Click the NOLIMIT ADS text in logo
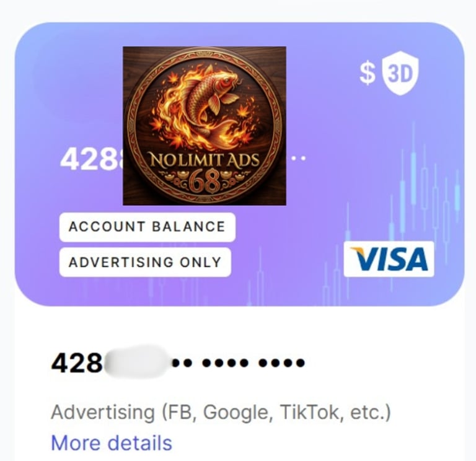This screenshot has height=461, width=476. pos(205,160)
